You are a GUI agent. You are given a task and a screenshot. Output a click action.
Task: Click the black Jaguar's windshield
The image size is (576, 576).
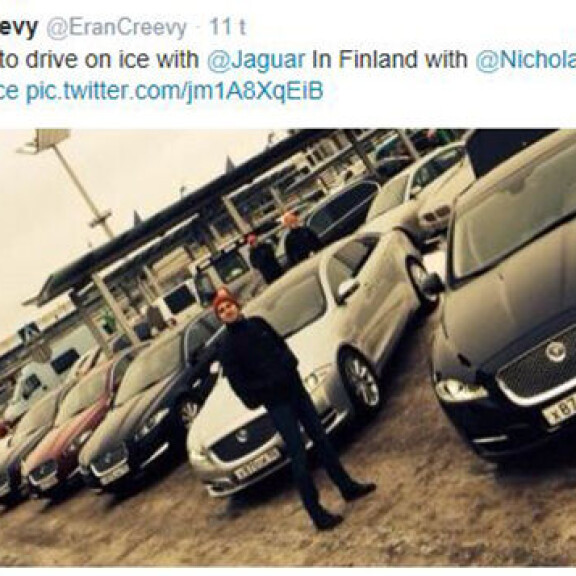pyautogui.click(x=514, y=224)
